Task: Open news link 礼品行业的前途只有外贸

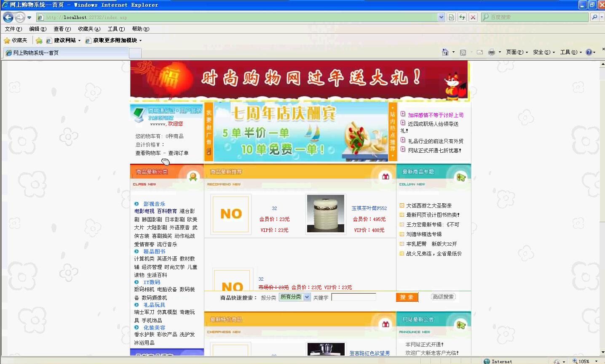Action: (436, 141)
